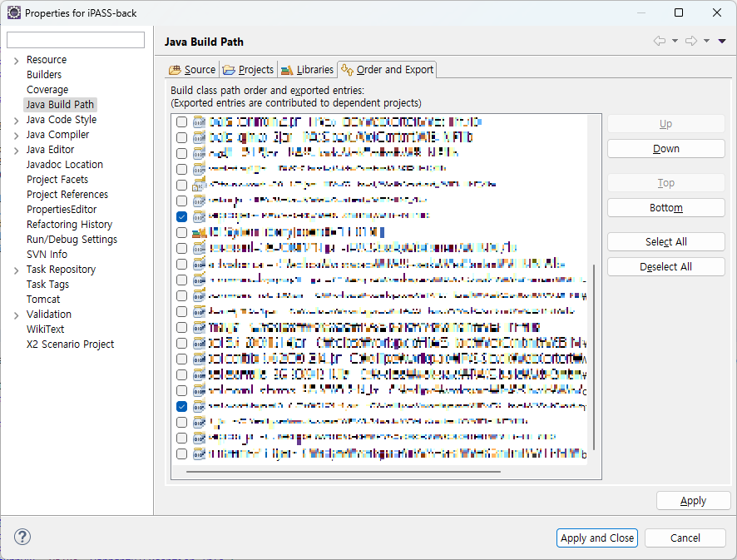This screenshot has width=737, height=560.
Task: Open the forward history dropdown arrow
Action: pos(706,41)
